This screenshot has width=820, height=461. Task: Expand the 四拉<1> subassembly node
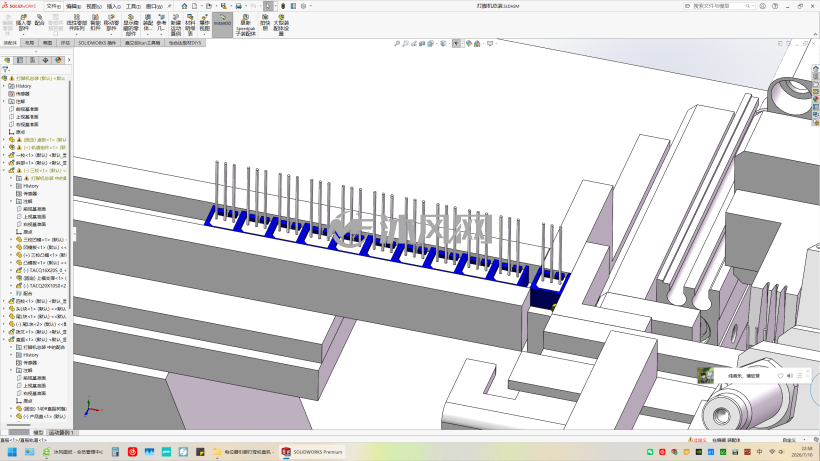(x=4, y=301)
